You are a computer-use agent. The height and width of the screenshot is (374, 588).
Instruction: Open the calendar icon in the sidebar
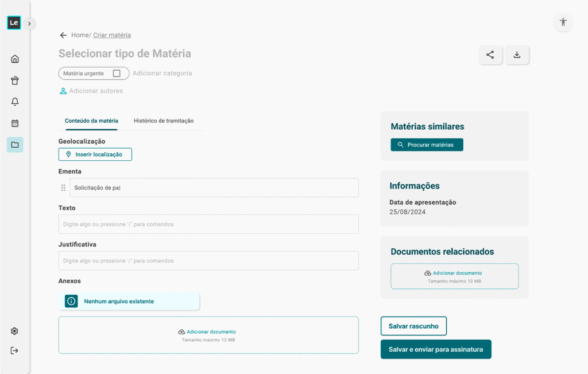(x=15, y=123)
